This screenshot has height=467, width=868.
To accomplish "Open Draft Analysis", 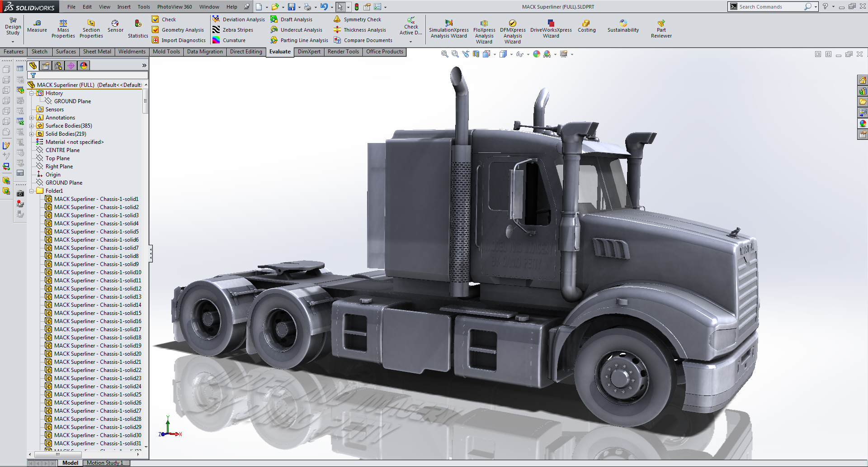I will (292, 19).
